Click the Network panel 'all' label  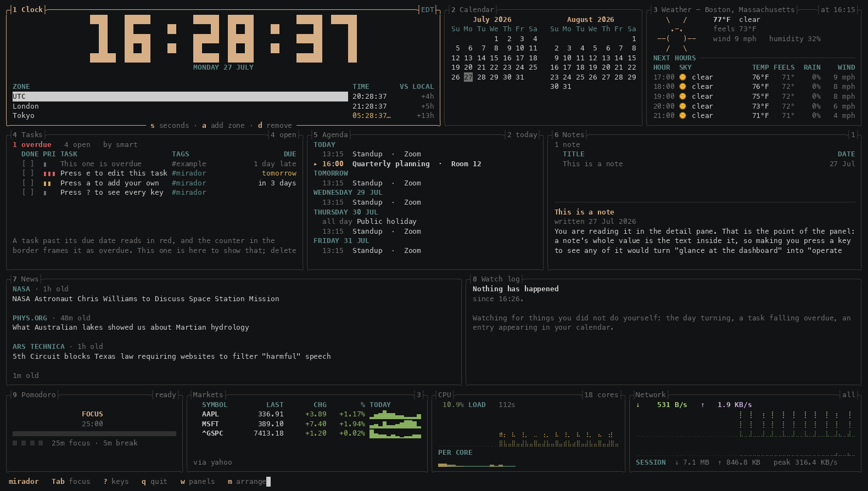(849, 395)
